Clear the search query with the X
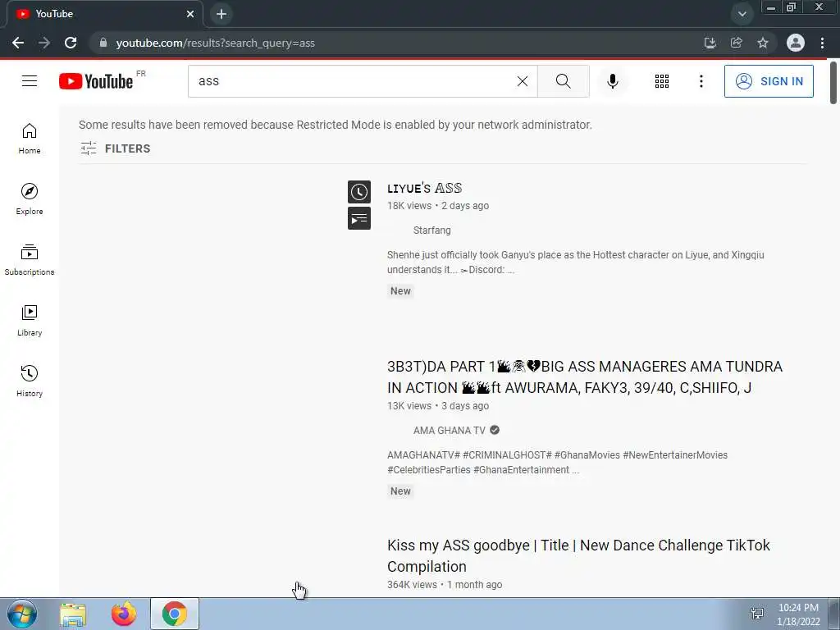840x630 pixels. 523,81
